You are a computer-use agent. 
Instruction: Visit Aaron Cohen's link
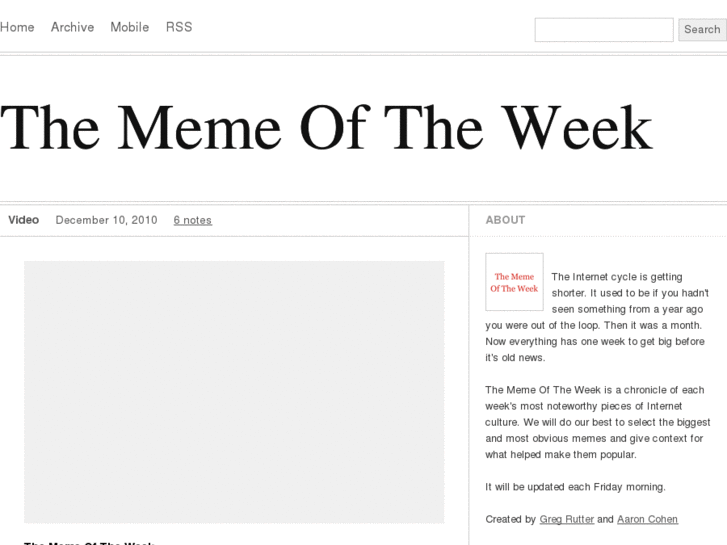pyautogui.click(x=647, y=519)
